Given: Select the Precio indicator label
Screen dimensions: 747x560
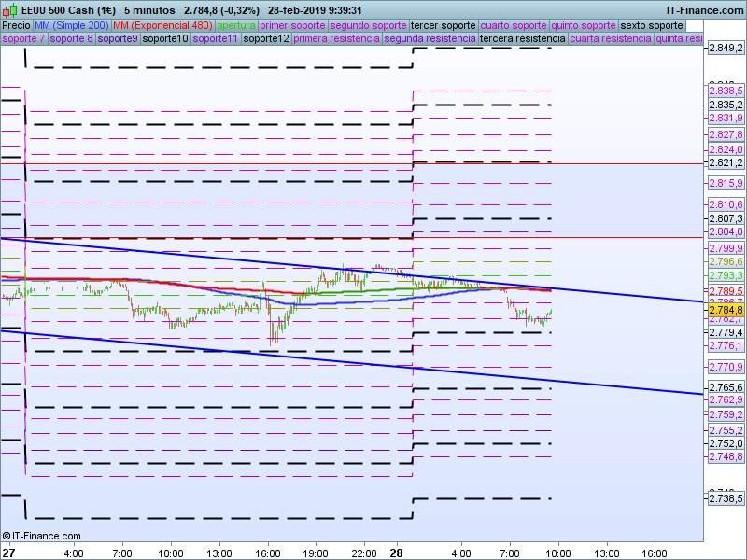Looking at the screenshot, I should pos(16,25).
